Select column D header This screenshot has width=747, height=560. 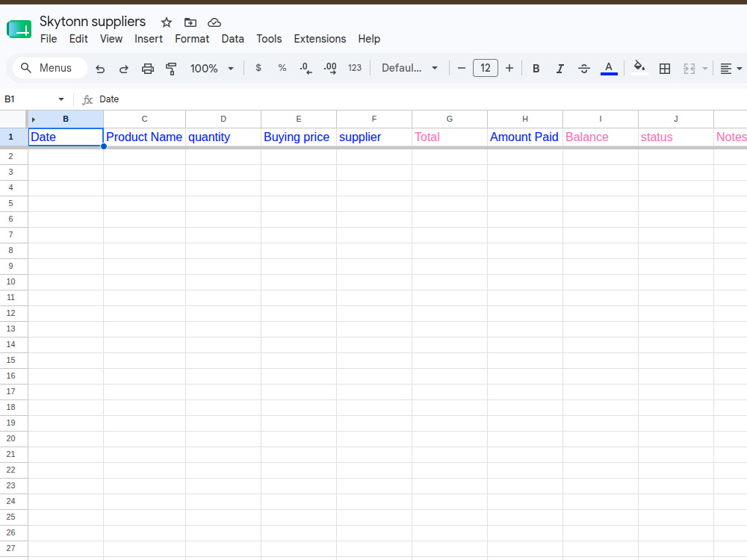(x=223, y=119)
